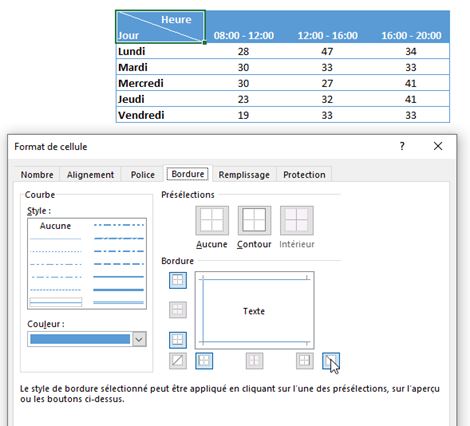Image resolution: width=470 pixels, height=426 pixels.
Task: Select cell 28 in the Lundi row
Action: [244, 51]
